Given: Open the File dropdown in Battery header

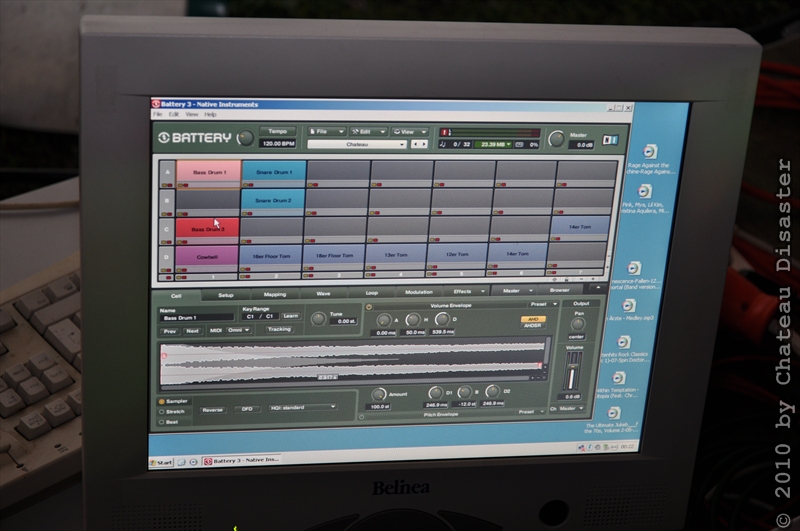Looking at the screenshot, I should 327,132.
